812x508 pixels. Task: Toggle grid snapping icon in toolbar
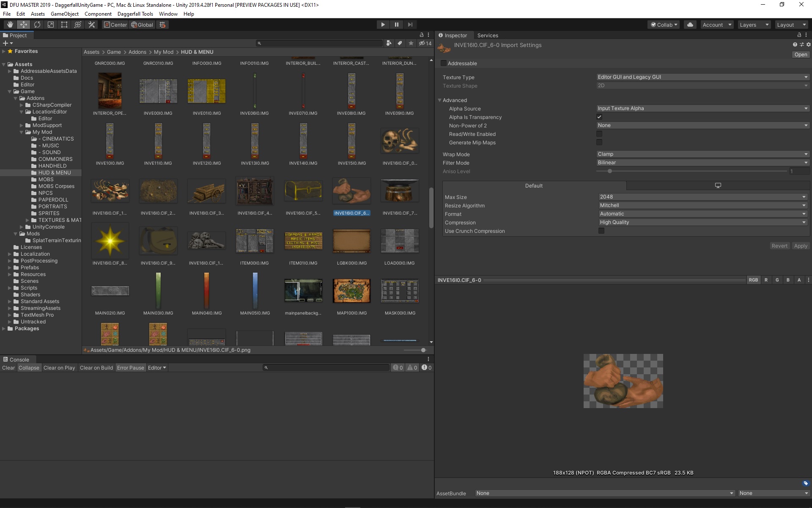(162, 25)
